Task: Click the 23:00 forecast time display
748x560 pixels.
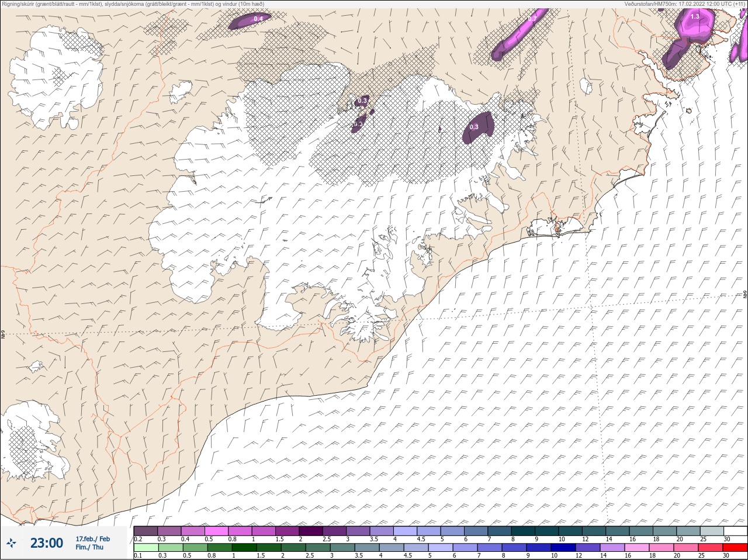Action: point(47,543)
